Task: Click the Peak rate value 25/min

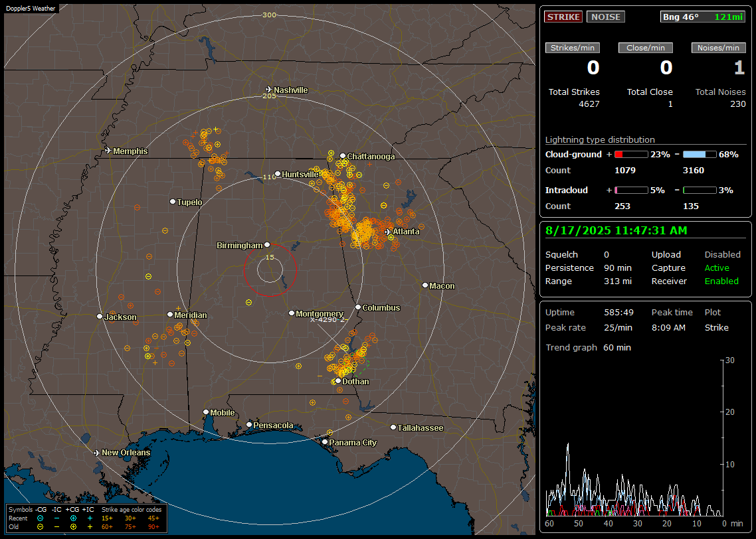Action: pos(618,327)
